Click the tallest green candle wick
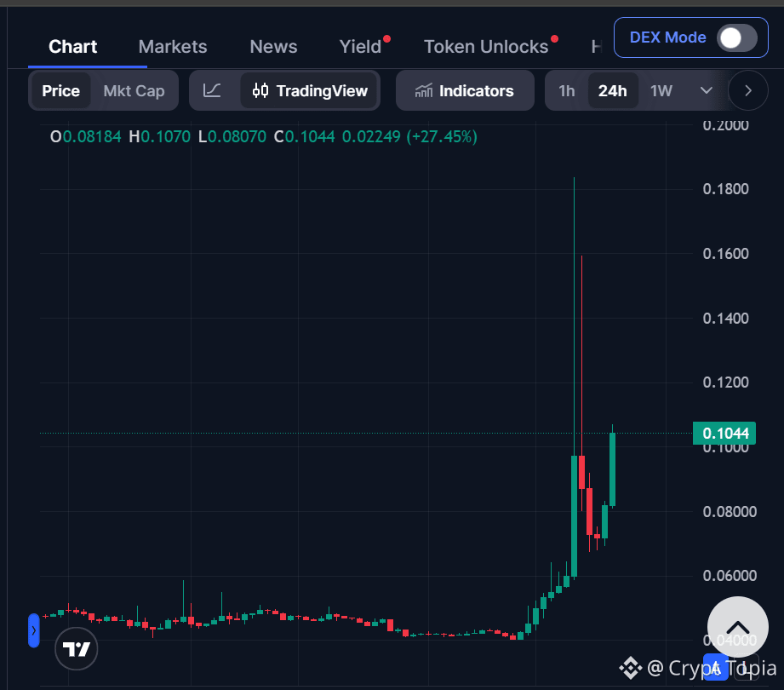This screenshot has width=784, height=690. pos(574,315)
